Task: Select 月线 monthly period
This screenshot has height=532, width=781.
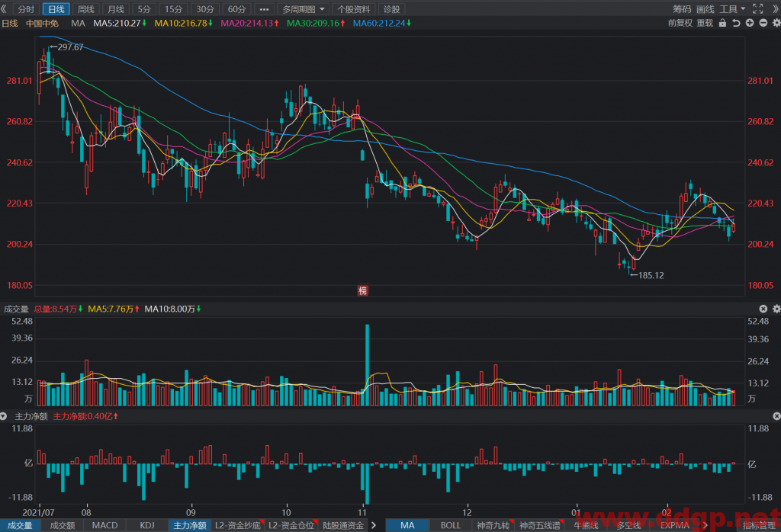Action: (116, 9)
